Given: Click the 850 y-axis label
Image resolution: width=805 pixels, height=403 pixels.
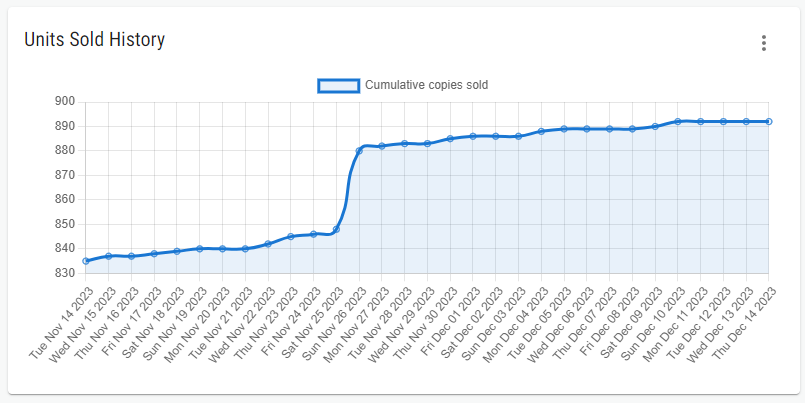Looking at the screenshot, I should coord(65,224).
